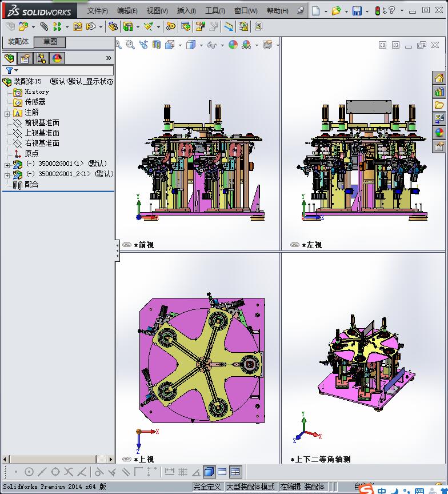Click the Linear Component Pattern icon
Image resolution: width=448 pixels, height=494 pixels.
point(57,26)
